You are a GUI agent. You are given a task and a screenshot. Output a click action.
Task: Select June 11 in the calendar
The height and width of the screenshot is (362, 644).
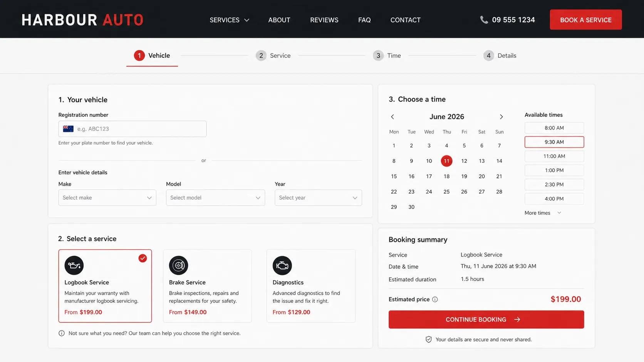446,161
